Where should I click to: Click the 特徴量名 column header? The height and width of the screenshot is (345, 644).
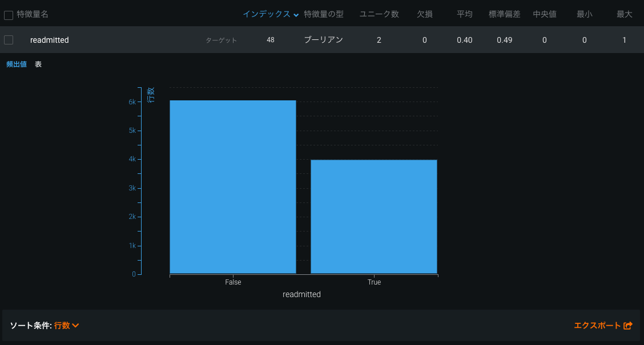pyautogui.click(x=33, y=14)
